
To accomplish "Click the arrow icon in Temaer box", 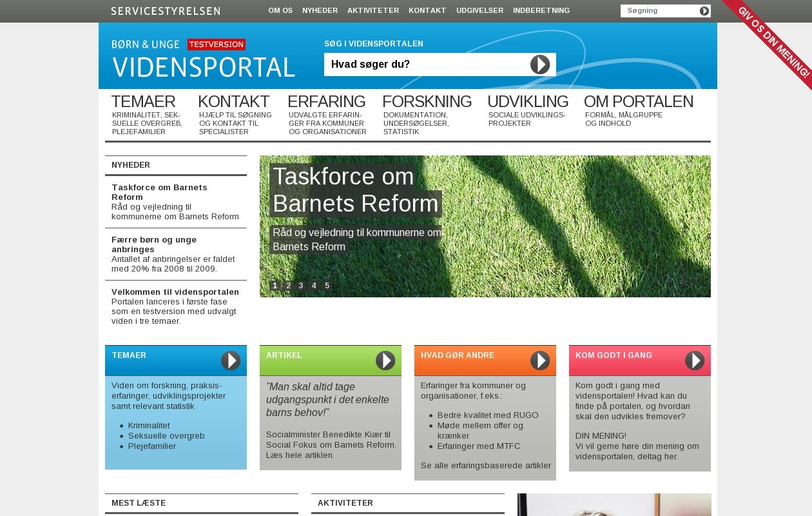I will (x=231, y=361).
